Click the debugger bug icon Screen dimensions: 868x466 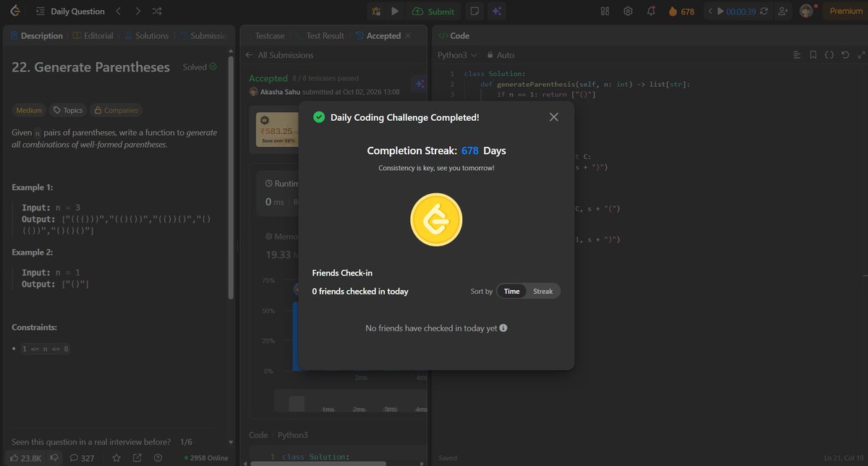(x=377, y=11)
